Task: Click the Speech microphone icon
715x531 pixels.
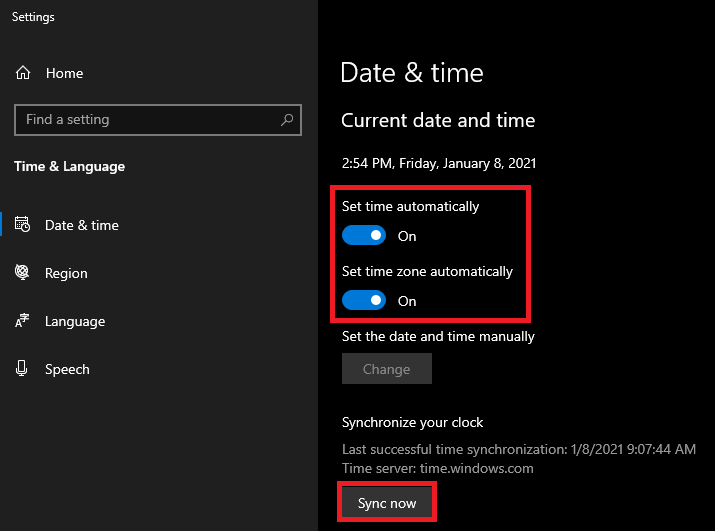Action: point(21,368)
